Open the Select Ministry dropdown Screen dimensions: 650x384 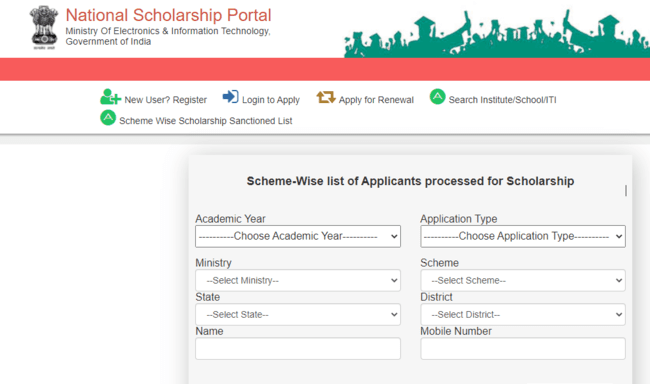[x=298, y=280]
